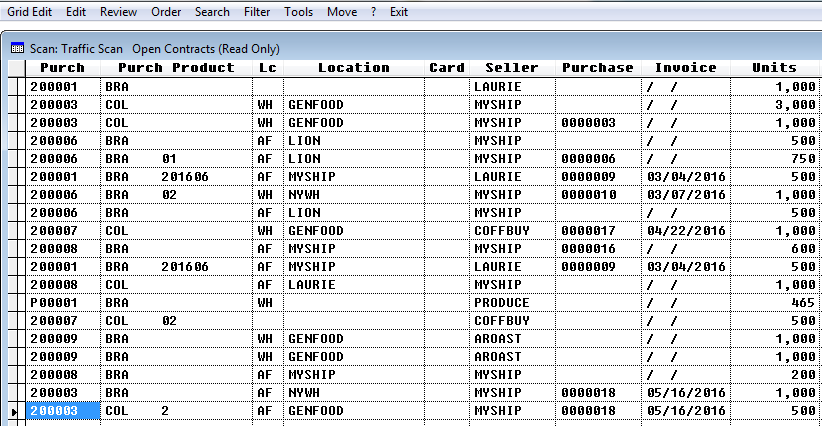822x426 pixels.
Task: Open the Order menu
Action: [x=166, y=12]
